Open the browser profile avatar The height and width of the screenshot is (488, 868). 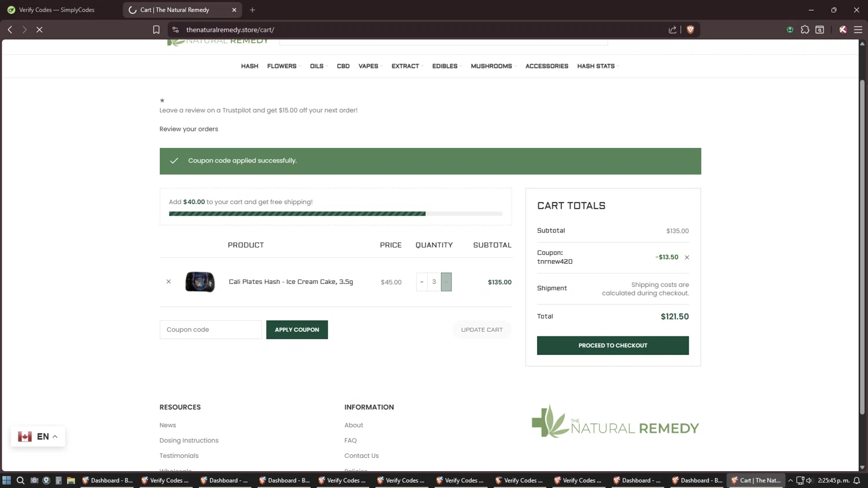843,29
